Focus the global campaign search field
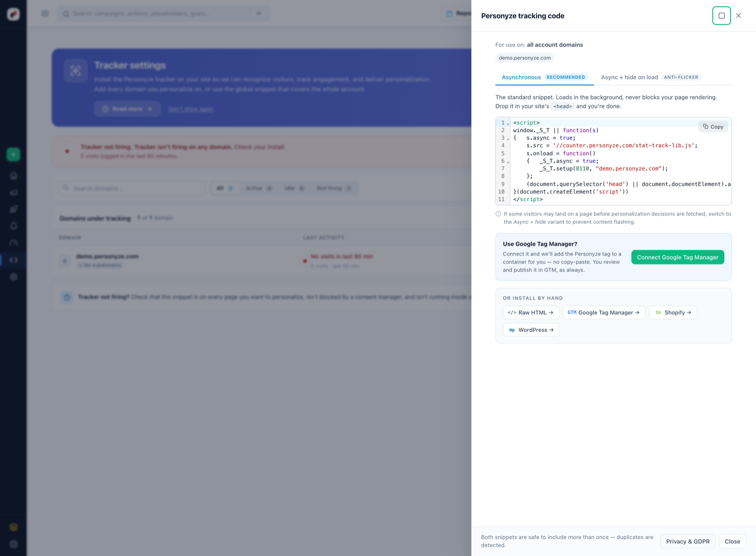The width and height of the screenshot is (756, 556). (164, 13)
